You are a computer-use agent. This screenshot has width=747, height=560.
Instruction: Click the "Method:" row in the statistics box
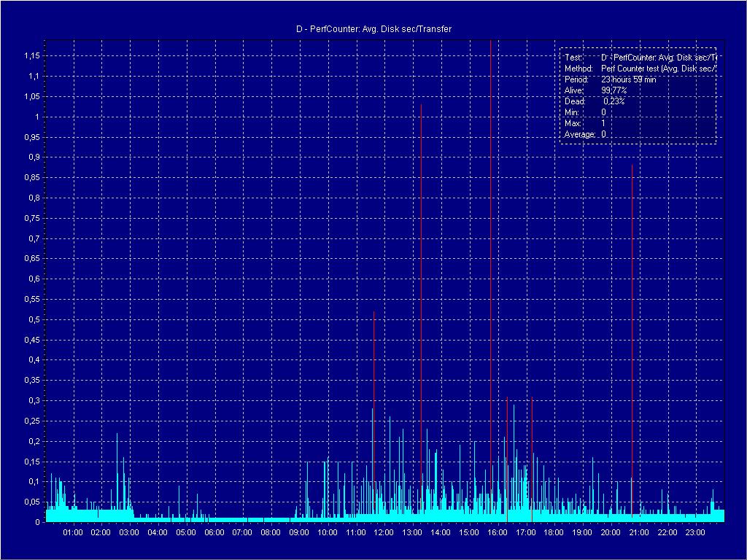(x=640, y=68)
